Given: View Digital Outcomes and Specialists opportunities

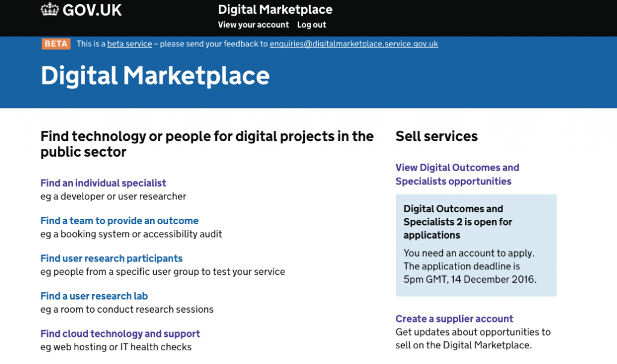Looking at the screenshot, I should 457,174.
